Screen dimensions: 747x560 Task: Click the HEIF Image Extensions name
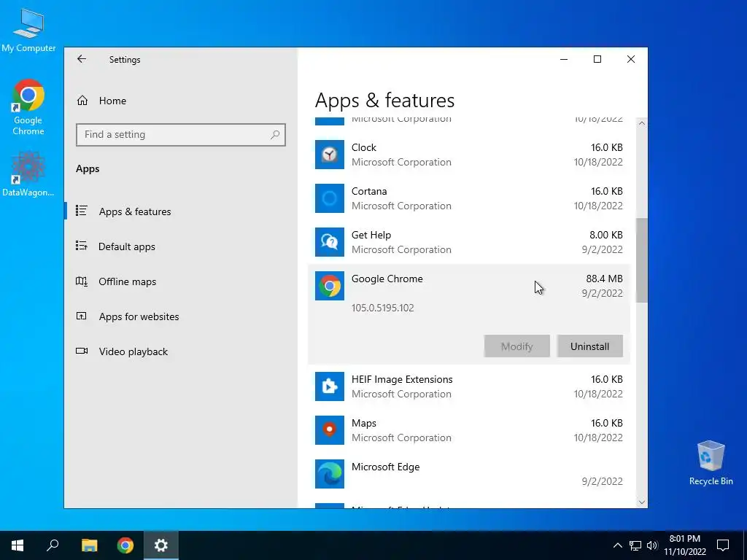pyautogui.click(x=402, y=379)
